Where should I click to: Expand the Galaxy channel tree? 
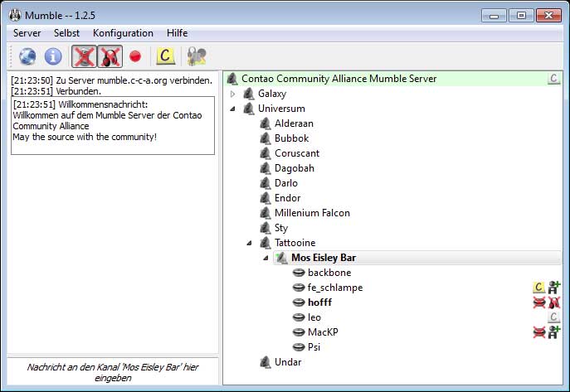pyautogui.click(x=233, y=94)
